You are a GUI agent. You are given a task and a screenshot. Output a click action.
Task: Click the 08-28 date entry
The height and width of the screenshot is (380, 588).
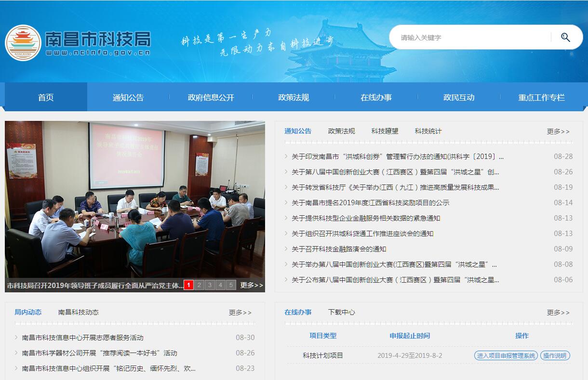click(x=563, y=157)
